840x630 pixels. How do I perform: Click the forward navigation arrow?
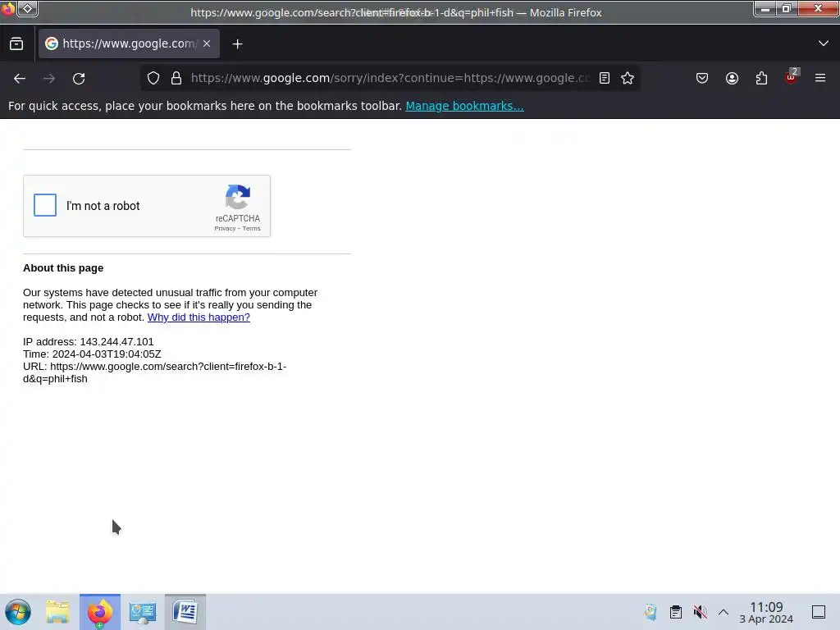point(49,78)
